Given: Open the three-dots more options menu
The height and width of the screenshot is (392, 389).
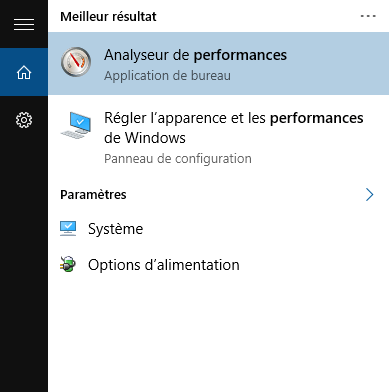Looking at the screenshot, I should point(368,16).
